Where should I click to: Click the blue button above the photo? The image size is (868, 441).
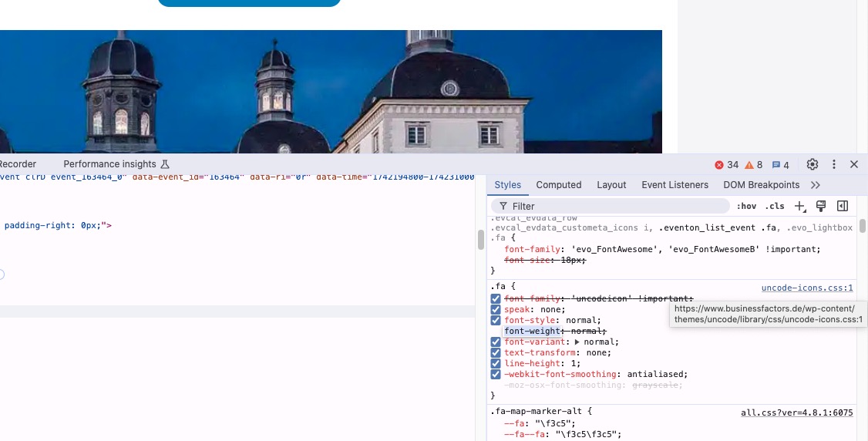(249, 3)
